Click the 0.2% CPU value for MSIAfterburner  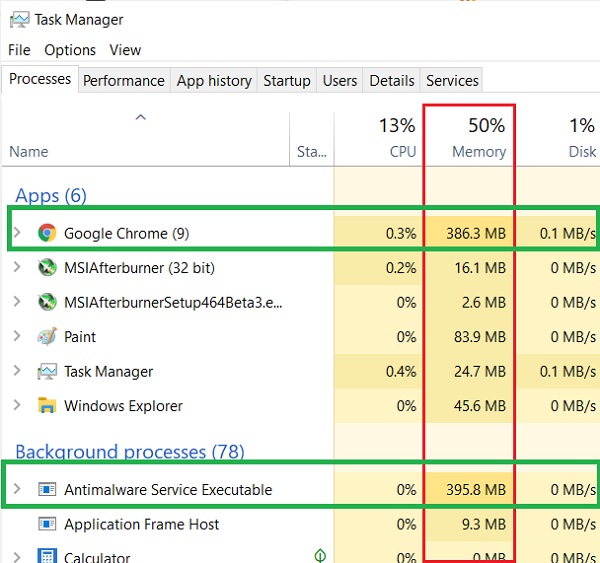401,268
